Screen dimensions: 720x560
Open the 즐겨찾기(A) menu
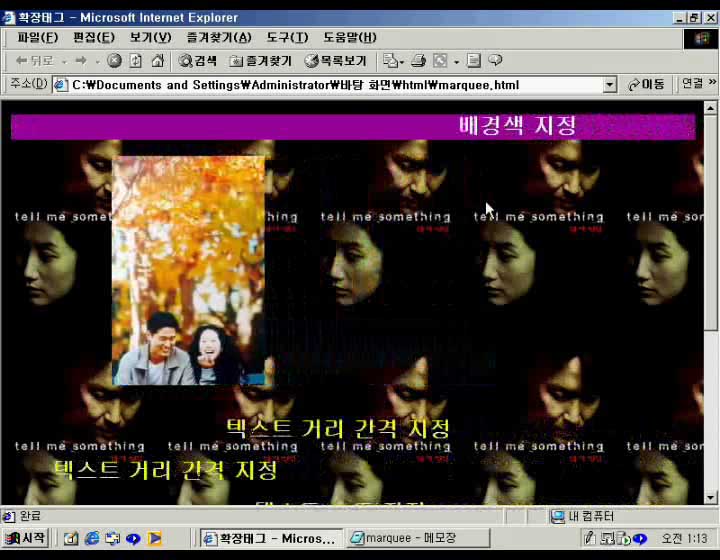point(219,37)
